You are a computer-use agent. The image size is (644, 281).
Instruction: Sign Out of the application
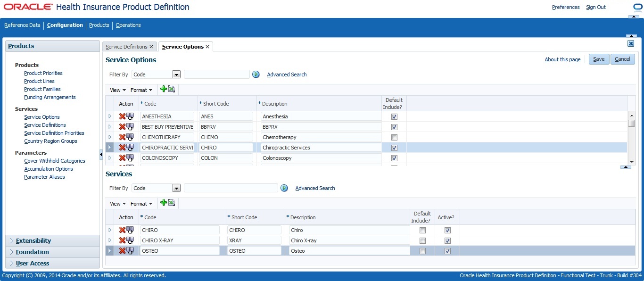(x=596, y=7)
